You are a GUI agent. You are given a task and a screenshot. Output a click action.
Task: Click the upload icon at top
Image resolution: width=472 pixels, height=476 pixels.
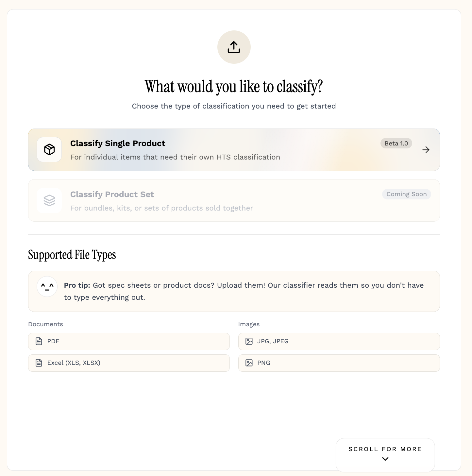[x=234, y=47]
